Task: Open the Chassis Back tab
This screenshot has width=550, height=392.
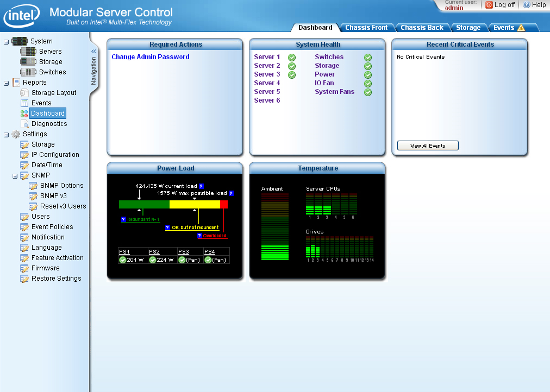Action: [422, 28]
